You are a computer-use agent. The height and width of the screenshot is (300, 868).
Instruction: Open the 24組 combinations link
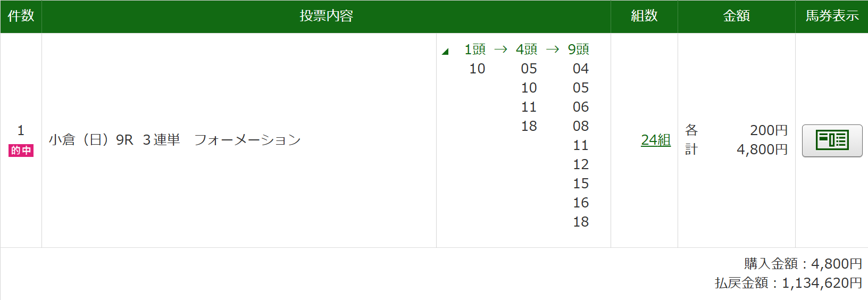coord(655,140)
